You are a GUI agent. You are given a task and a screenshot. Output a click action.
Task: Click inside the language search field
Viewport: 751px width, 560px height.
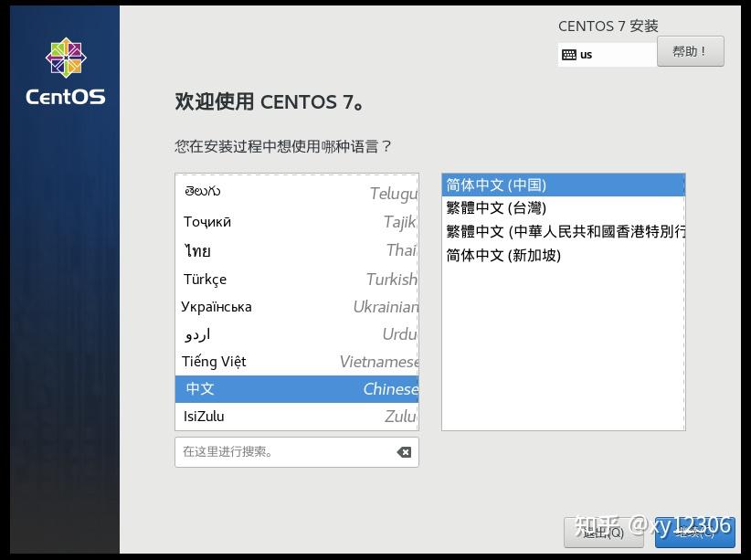point(274,451)
